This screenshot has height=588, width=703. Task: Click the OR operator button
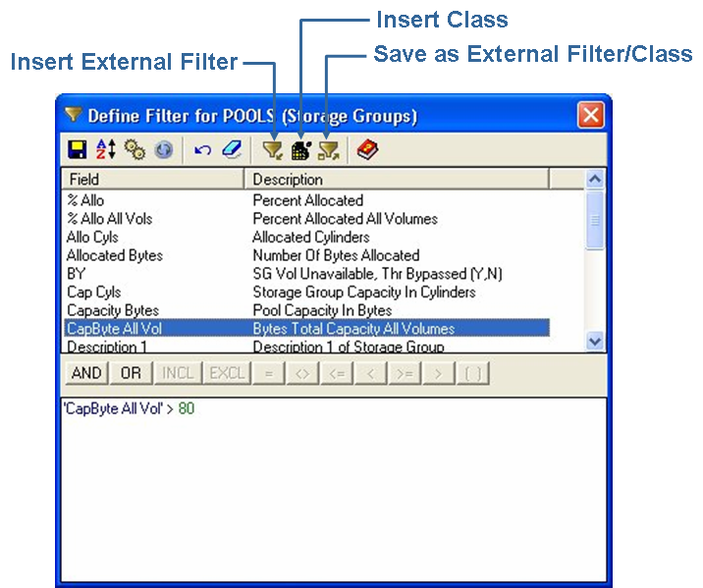[131, 373]
